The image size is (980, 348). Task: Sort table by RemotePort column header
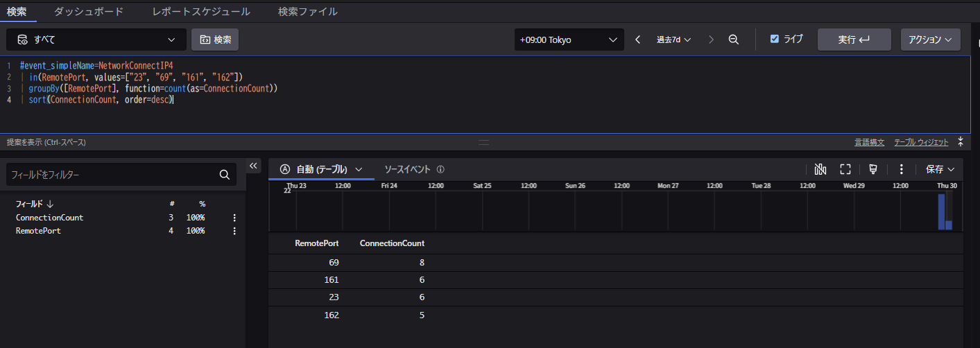coord(316,243)
